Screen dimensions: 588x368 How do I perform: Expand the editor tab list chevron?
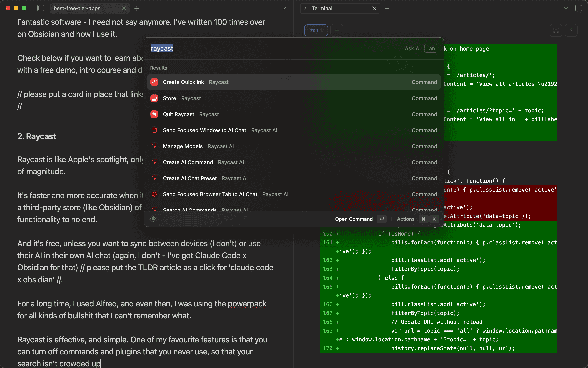coord(284,8)
